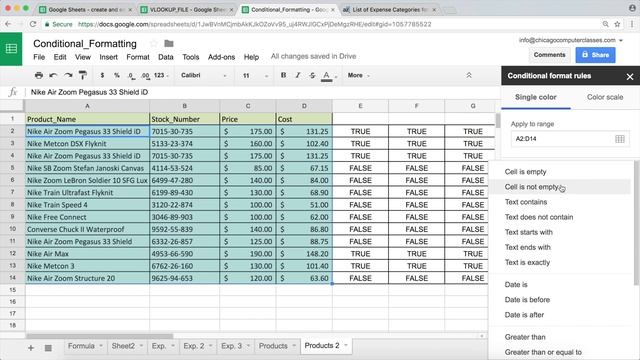This screenshot has width=640, height=360.
Task: Open the text color picker
Action: click(326, 76)
